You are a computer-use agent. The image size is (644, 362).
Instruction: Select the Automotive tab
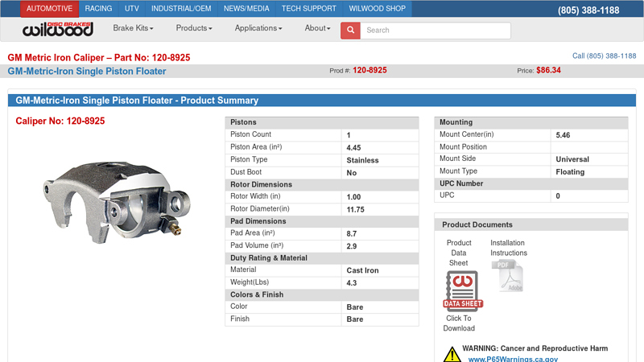point(49,9)
